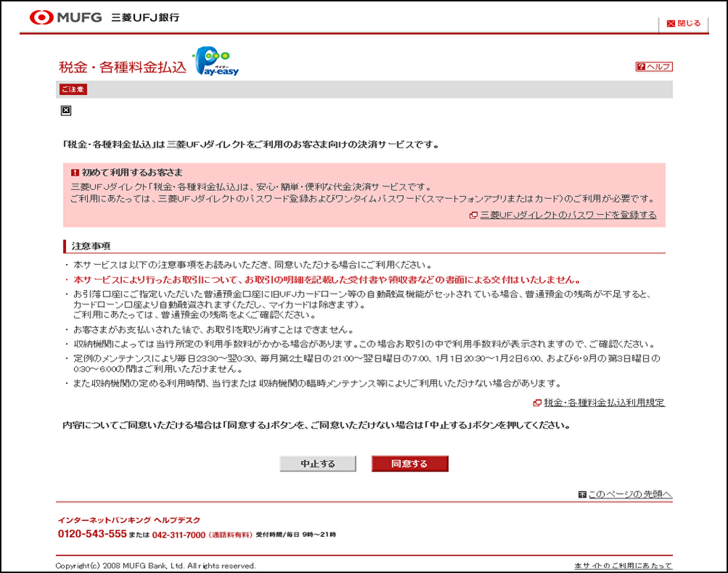Click the 中止する button
Image resolution: width=728 pixels, height=573 pixels.
(x=318, y=463)
